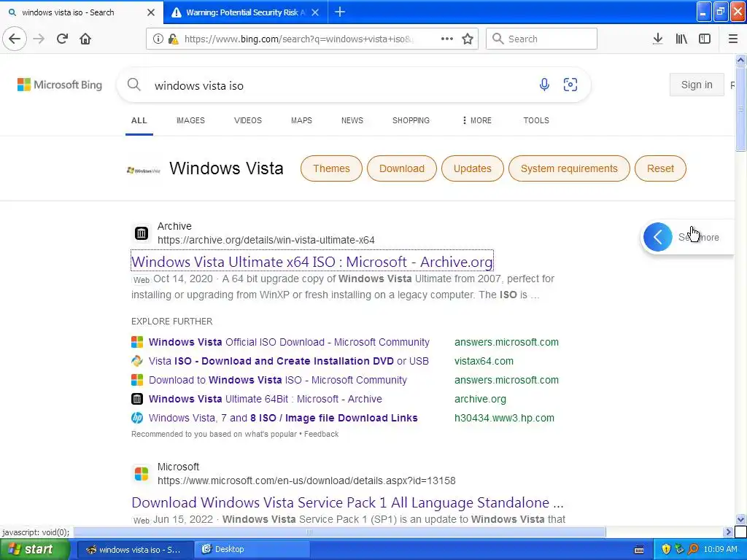Open the Downloads panel arrow
Screen dimensions: 747x560
(657, 39)
